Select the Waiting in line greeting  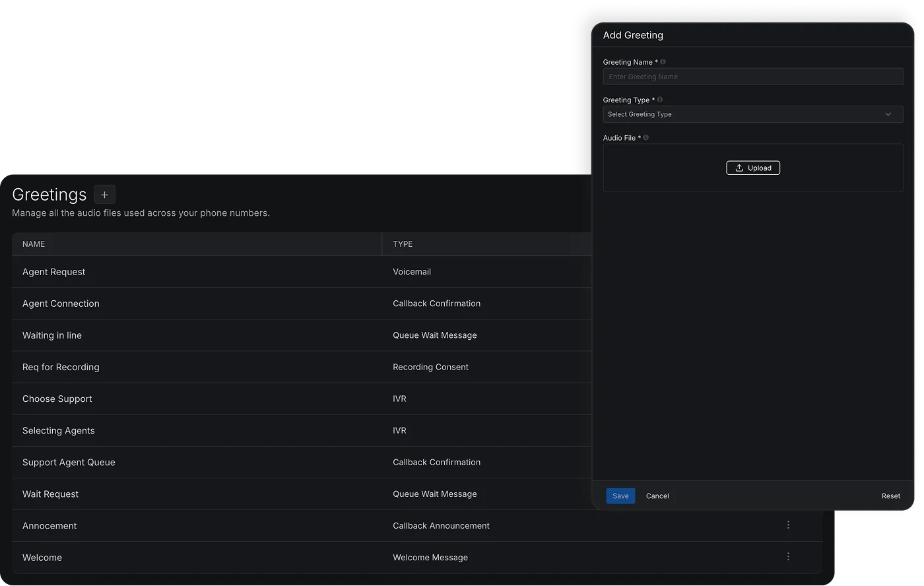click(x=52, y=335)
